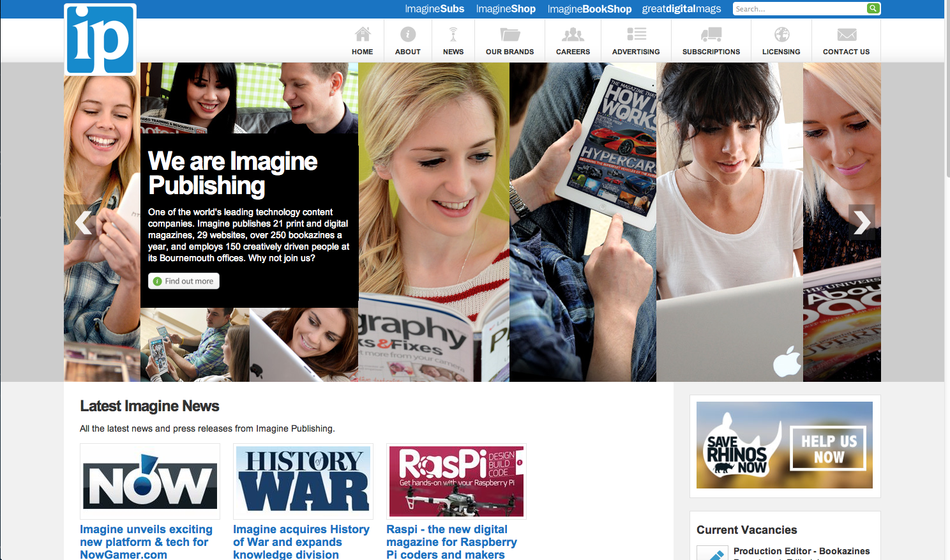The width and height of the screenshot is (950, 560).
Task: Open the Raspi digital magazine headline
Action: (x=451, y=542)
